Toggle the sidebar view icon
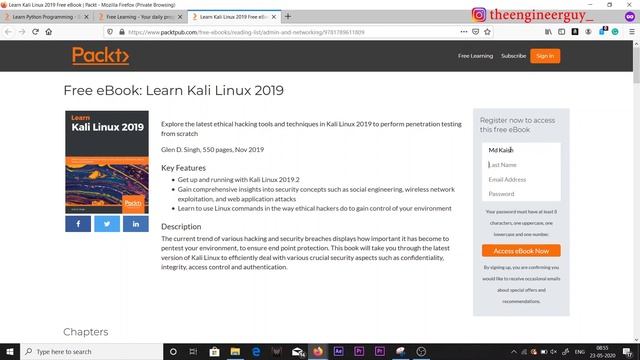640x360 pixels. click(x=562, y=32)
